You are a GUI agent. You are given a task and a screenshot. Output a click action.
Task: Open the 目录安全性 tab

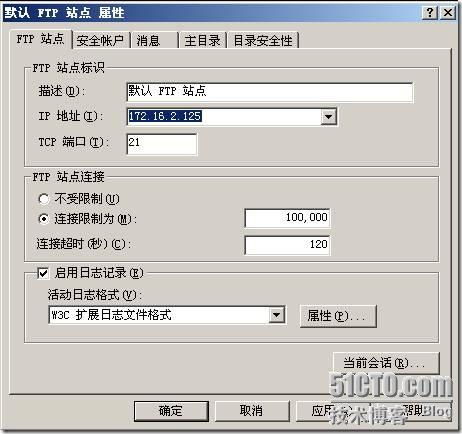pos(263,41)
